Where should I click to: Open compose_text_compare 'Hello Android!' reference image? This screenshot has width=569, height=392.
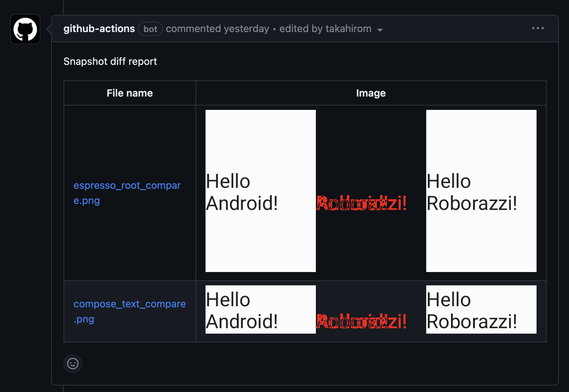click(x=261, y=309)
